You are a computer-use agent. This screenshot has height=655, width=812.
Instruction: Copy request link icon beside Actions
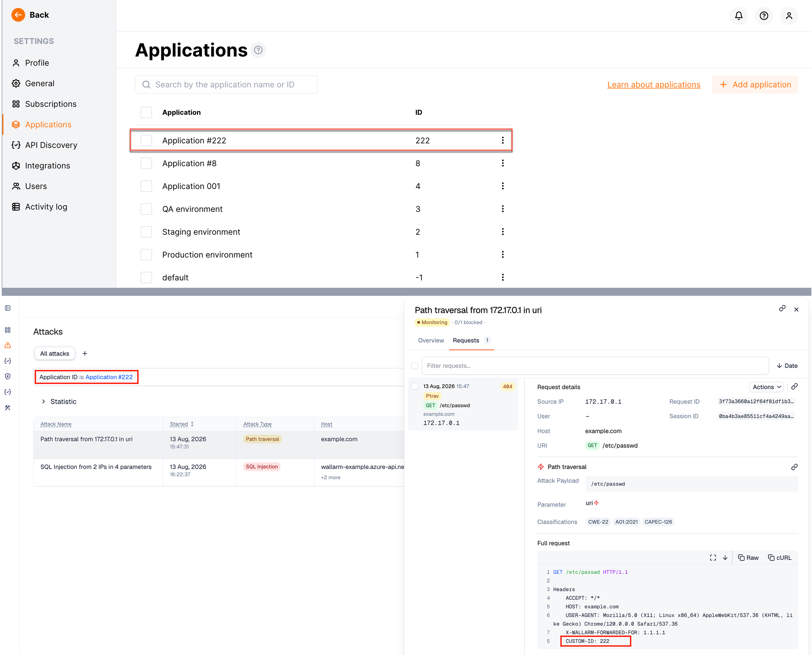(794, 386)
